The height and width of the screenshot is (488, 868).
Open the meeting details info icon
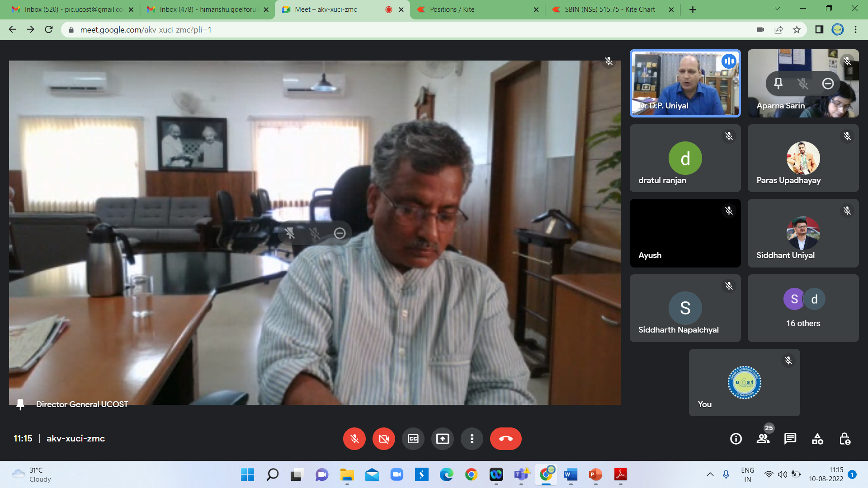(x=736, y=439)
